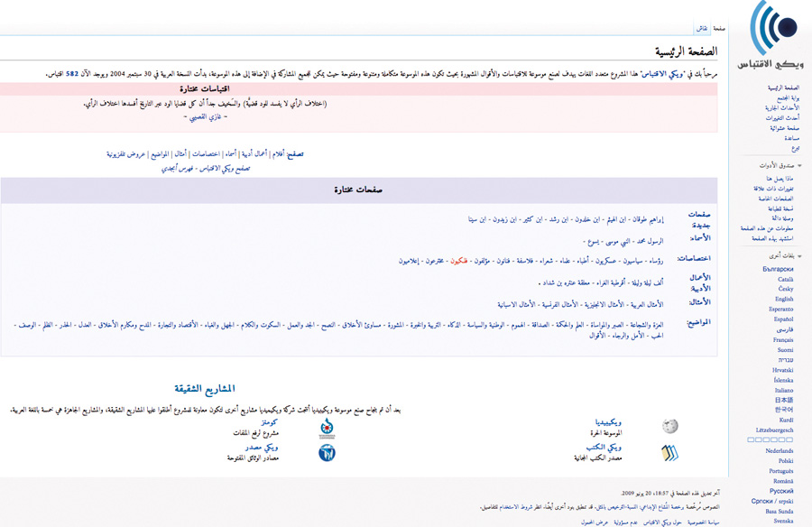Image resolution: width=812 pixels, height=527 pixels.
Task: Collapse the صندوق الأدوات sidebar section
Action: 799,166
